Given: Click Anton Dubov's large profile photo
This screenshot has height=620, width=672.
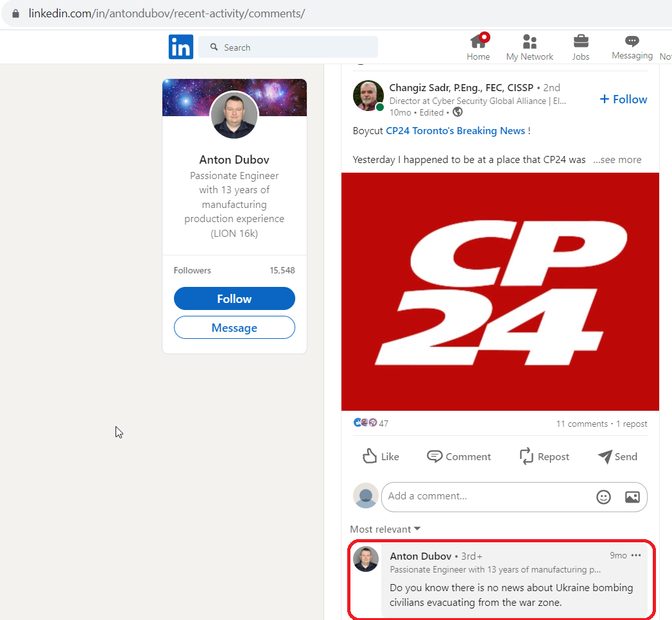Looking at the screenshot, I should point(234,116).
